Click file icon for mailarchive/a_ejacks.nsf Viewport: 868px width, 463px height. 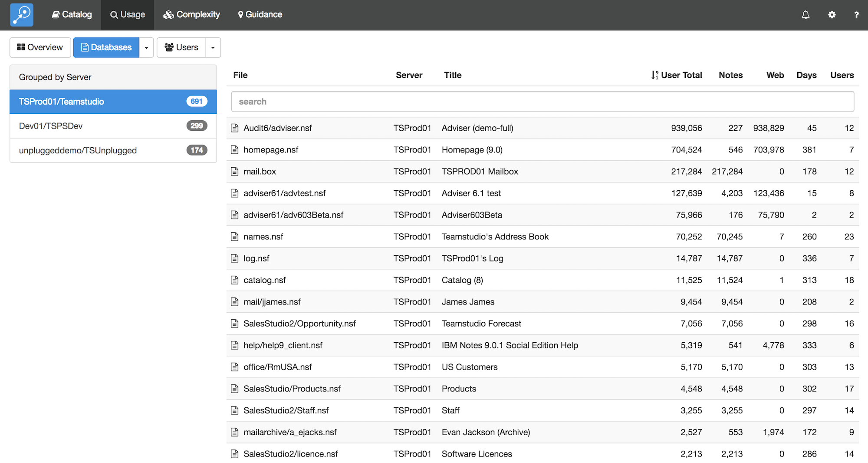pos(235,432)
